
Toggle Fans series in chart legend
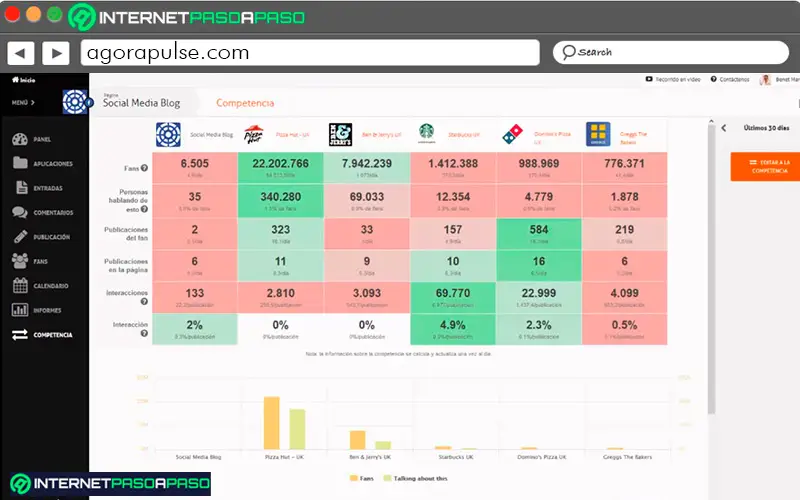click(362, 479)
